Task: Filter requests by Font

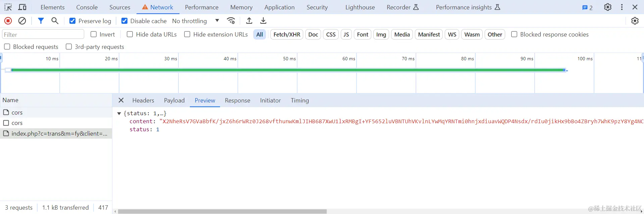Action: pos(363,34)
